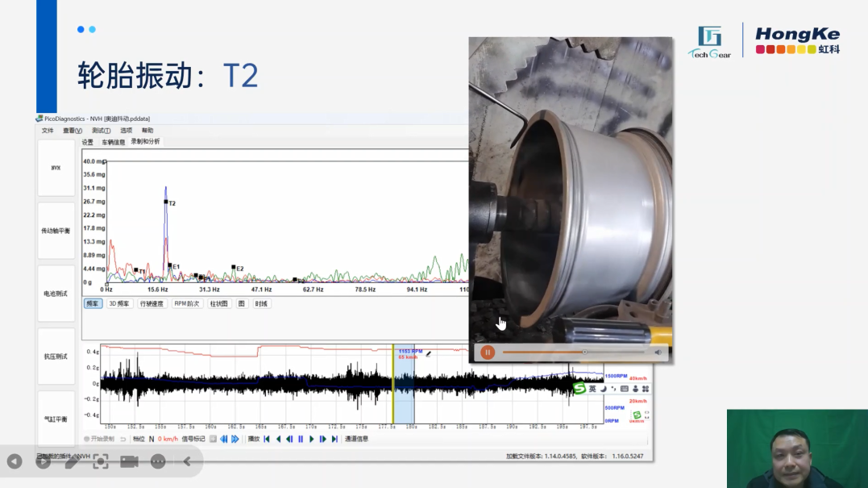Start recording with 开始录制 button
The width and height of the screenshot is (868, 488).
point(99,439)
